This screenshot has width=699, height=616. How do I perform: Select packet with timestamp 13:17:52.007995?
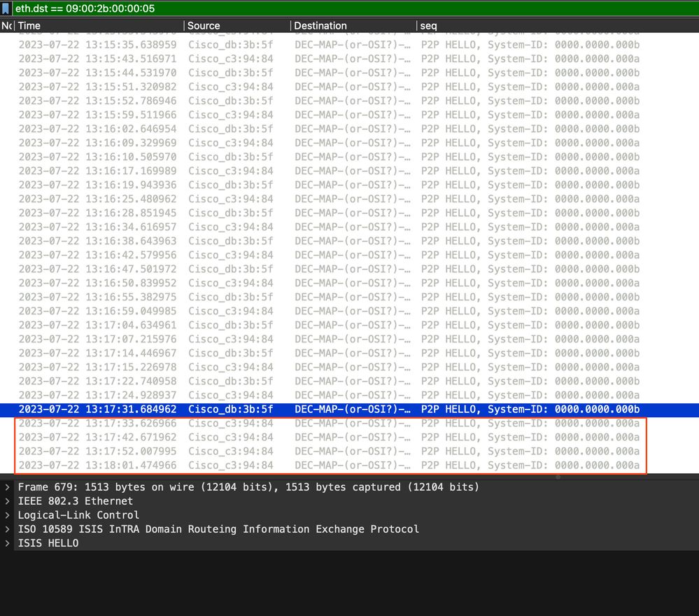pos(350,451)
